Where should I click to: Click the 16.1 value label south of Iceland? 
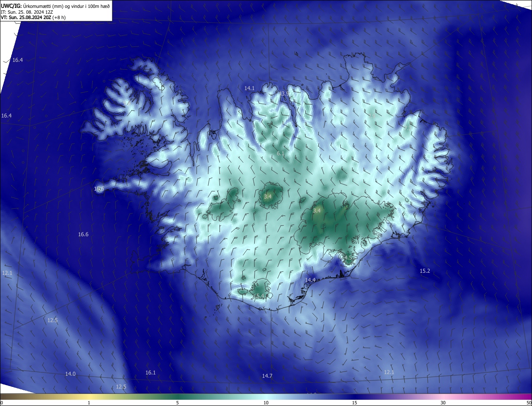point(150,373)
